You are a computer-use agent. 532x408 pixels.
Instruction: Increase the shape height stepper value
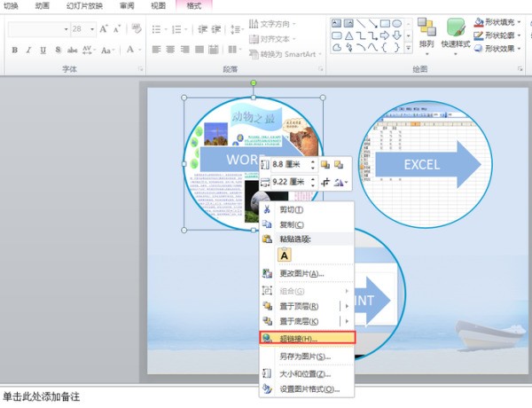[x=312, y=161]
